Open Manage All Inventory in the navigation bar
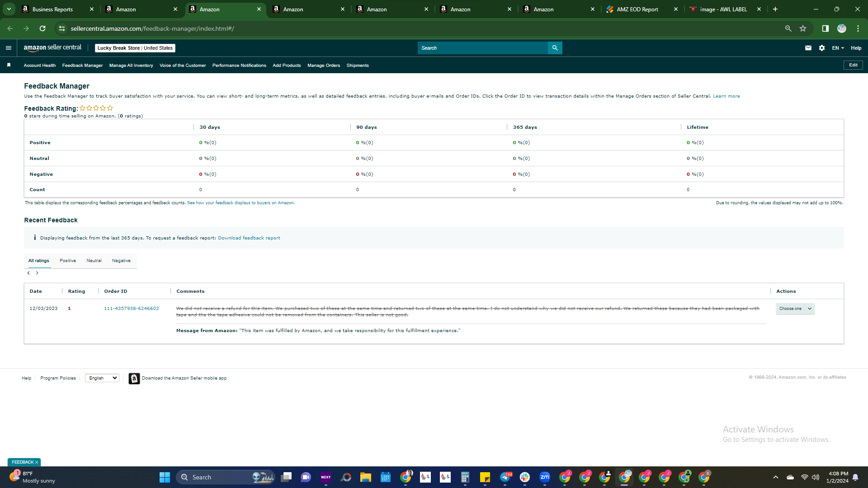 (131, 66)
